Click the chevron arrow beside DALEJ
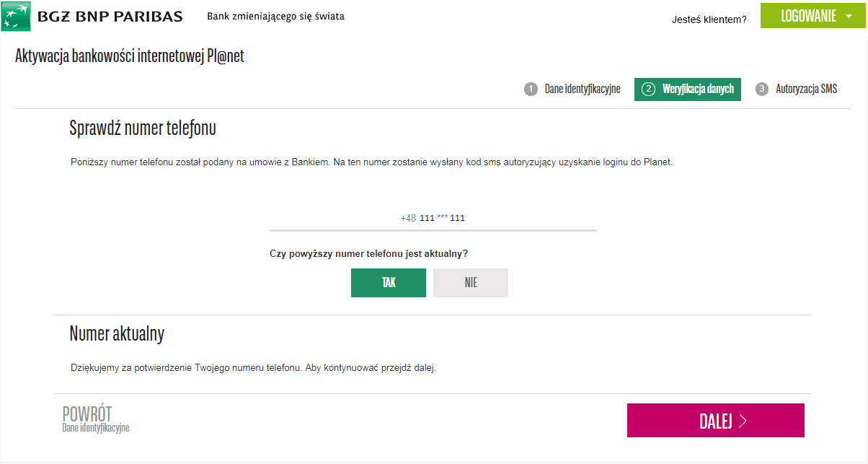The image size is (868, 464). (x=743, y=421)
